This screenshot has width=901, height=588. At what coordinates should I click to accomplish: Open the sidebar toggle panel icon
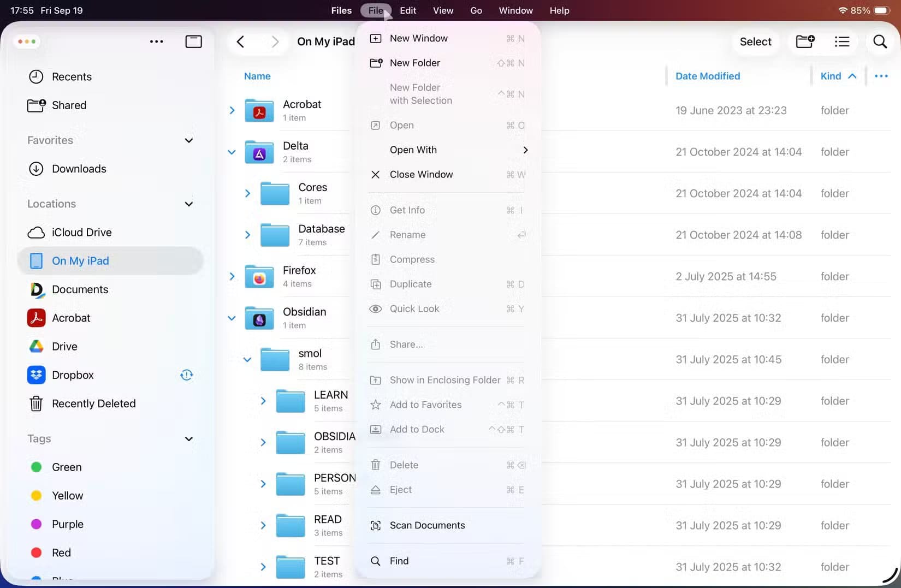193,41
